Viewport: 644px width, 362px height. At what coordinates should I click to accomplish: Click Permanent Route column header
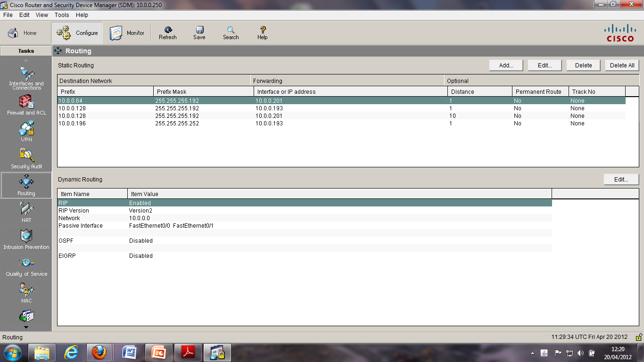(x=540, y=91)
